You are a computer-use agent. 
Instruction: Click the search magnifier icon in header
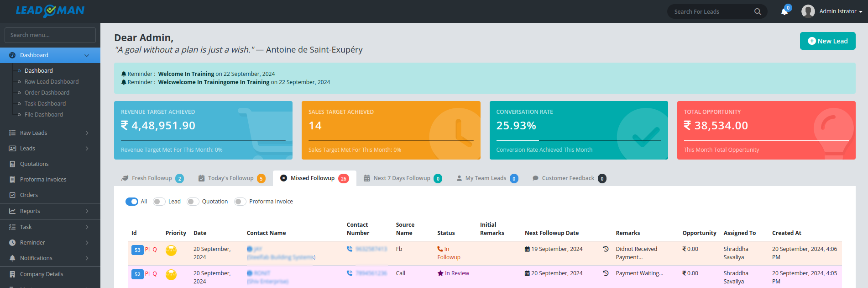pos(758,11)
